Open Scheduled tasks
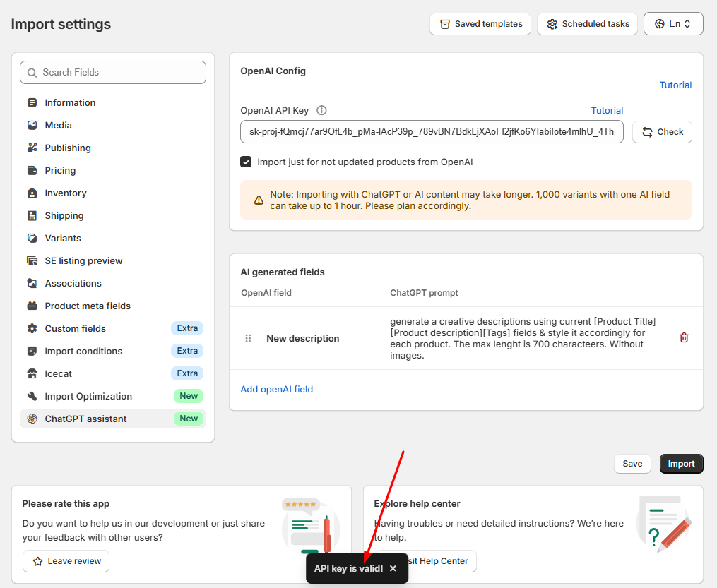 (587, 24)
